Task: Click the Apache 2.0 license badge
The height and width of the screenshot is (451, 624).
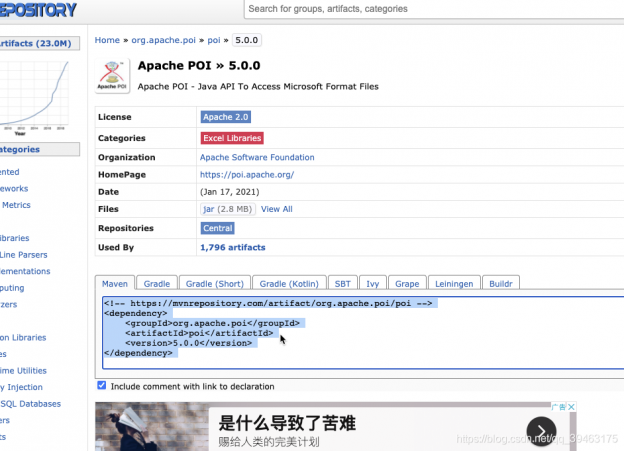Action: click(x=225, y=117)
